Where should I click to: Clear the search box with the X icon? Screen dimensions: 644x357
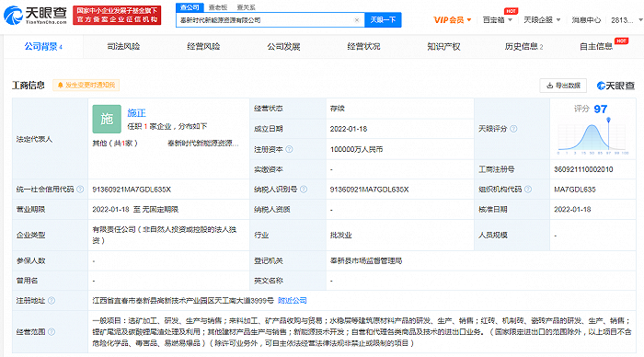pos(357,20)
